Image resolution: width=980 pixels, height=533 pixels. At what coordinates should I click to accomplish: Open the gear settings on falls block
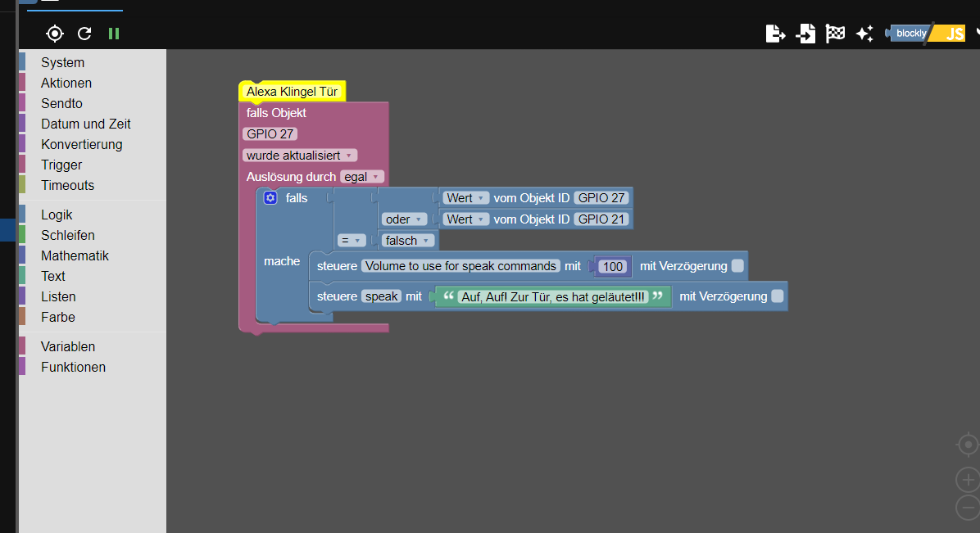(x=270, y=197)
